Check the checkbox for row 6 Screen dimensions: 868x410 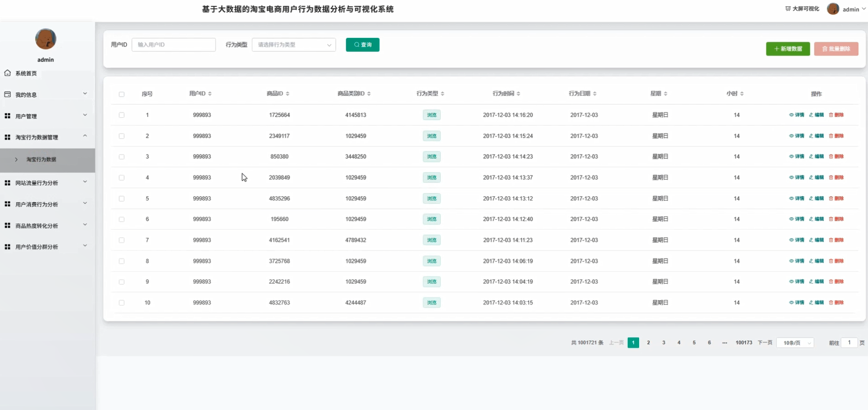(x=122, y=219)
